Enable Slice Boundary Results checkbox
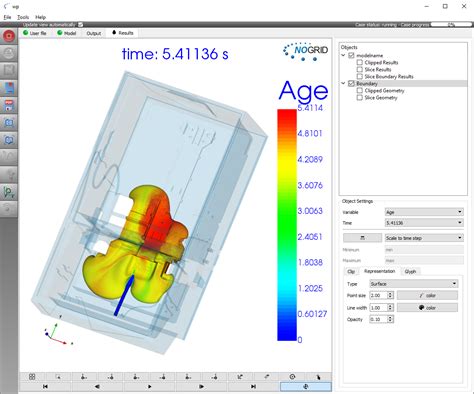474x394 pixels. 359,76
